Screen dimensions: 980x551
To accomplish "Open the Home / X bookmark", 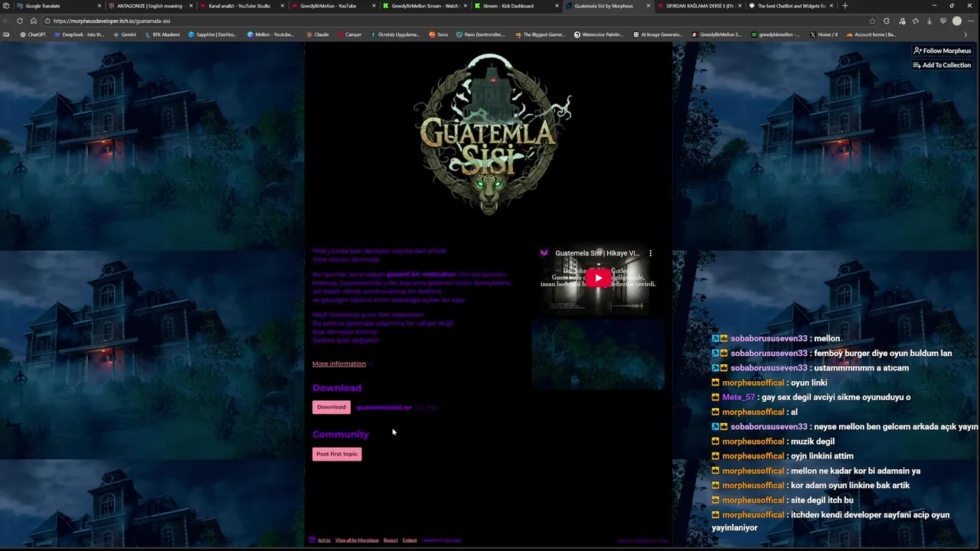I will [x=824, y=34].
